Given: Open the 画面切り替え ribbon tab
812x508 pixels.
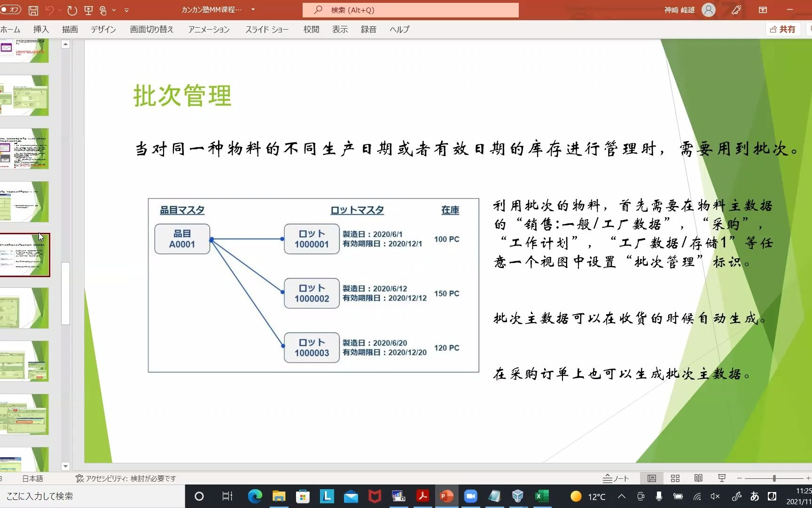Looking at the screenshot, I should coord(151,29).
